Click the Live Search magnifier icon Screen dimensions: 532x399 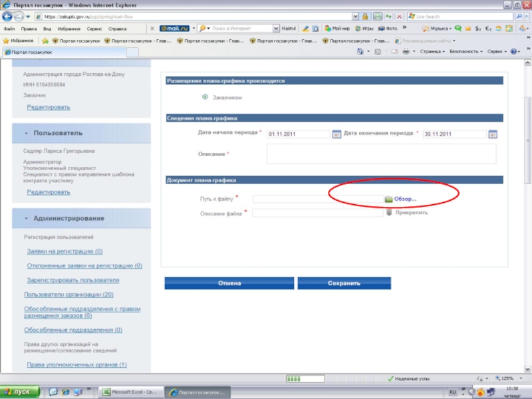pos(517,16)
